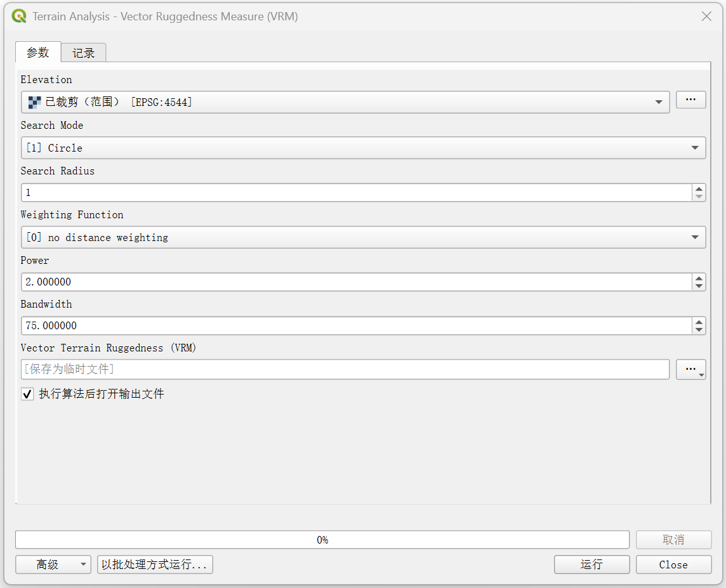Open the VRM output file options button
The width and height of the screenshot is (726, 588).
[x=690, y=369]
